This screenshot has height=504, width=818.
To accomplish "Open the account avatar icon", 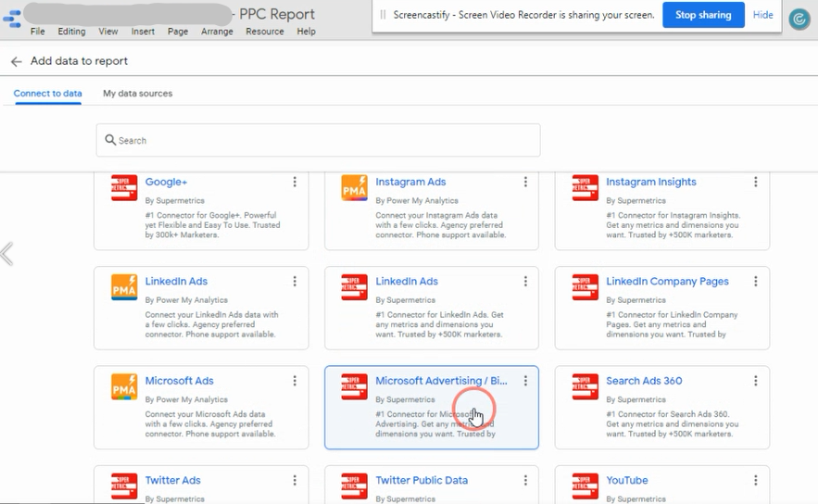I will point(799,19).
